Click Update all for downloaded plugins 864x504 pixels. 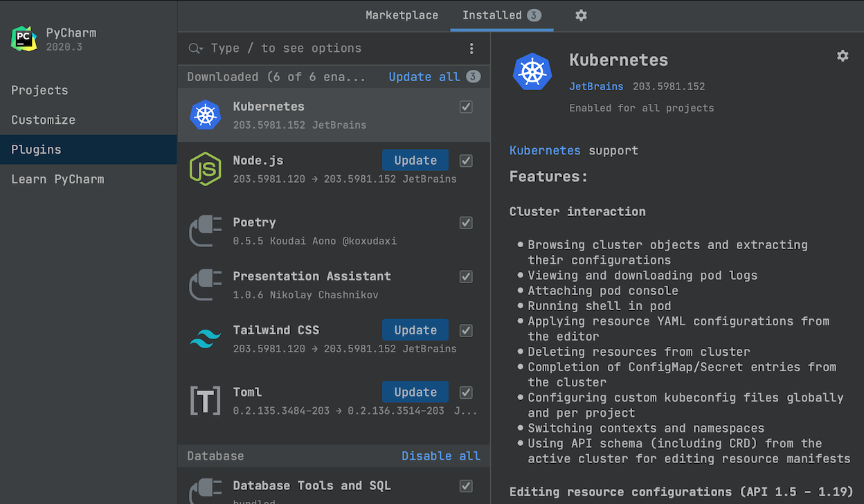pos(424,77)
